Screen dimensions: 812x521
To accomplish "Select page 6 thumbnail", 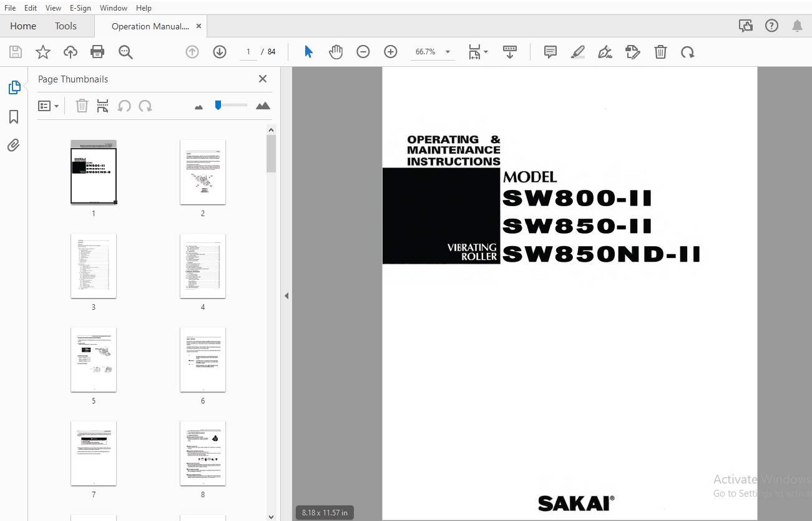I will 203,359.
